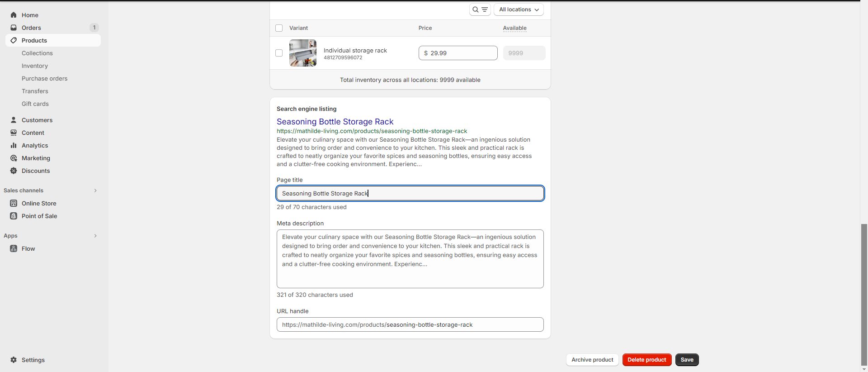
Task: Click the Available column header
Action: 514,28
